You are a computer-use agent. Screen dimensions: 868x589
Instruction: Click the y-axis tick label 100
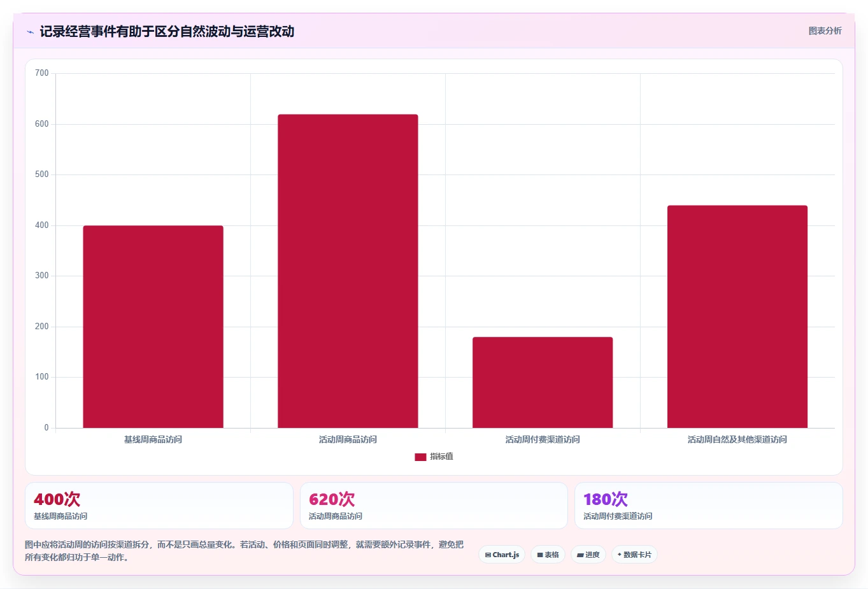pyautogui.click(x=42, y=377)
